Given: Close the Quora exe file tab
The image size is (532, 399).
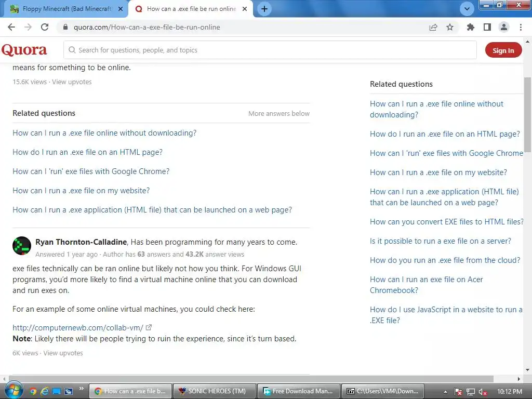Looking at the screenshot, I should tap(245, 9).
